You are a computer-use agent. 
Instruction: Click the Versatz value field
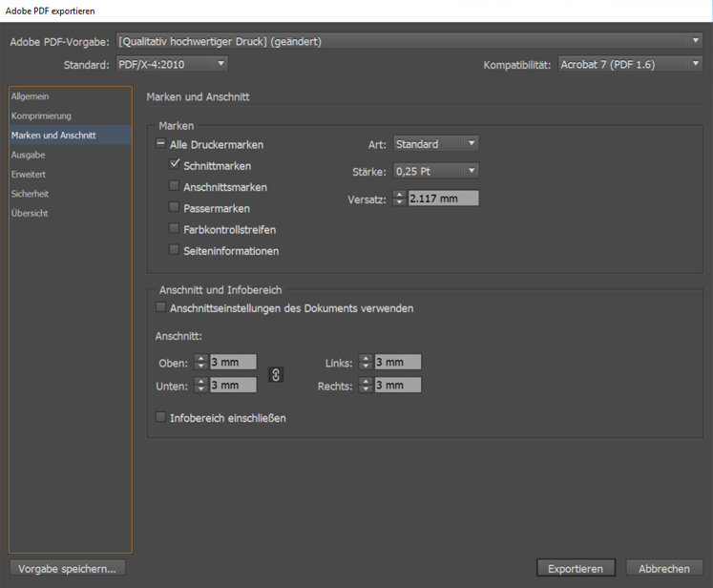click(x=443, y=199)
